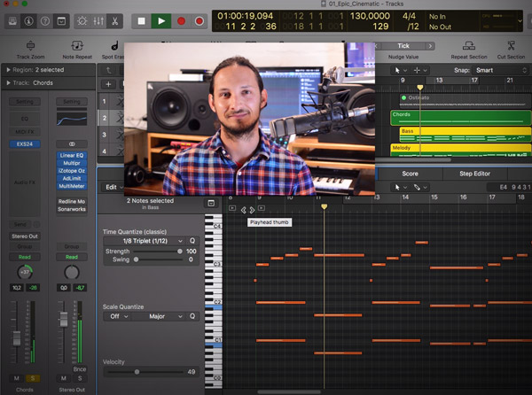
Task: Toggle the AdLimit plugin slot
Action: 72,178
